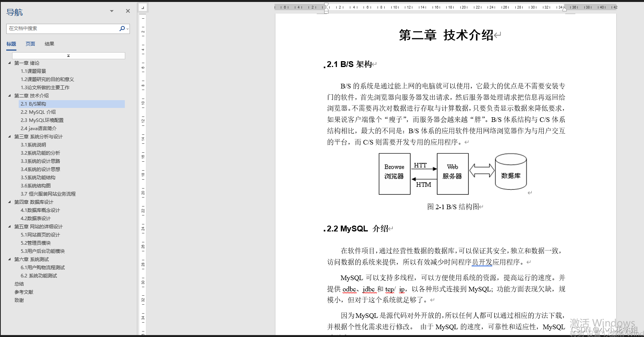Collapse the 第一章 绪论 heading
Image resolution: width=644 pixels, height=337 pixels.
point(10,63)
